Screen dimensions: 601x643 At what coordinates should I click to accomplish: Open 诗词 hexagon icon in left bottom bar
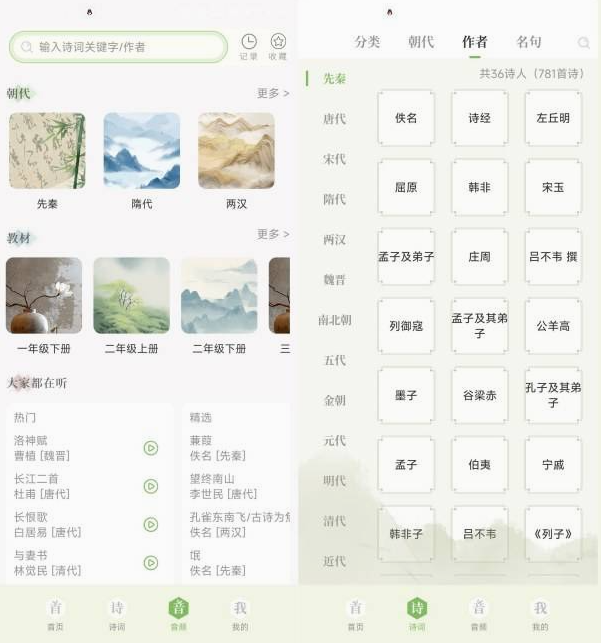tap(117, 608)
